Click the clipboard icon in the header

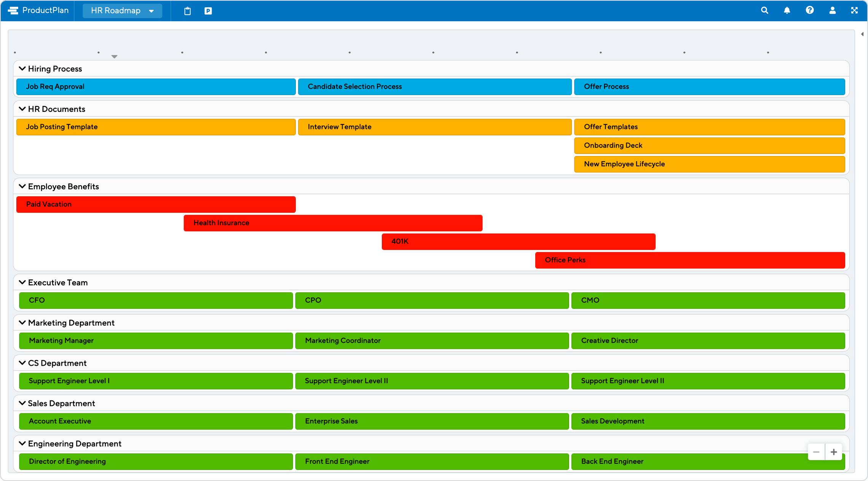187,11
